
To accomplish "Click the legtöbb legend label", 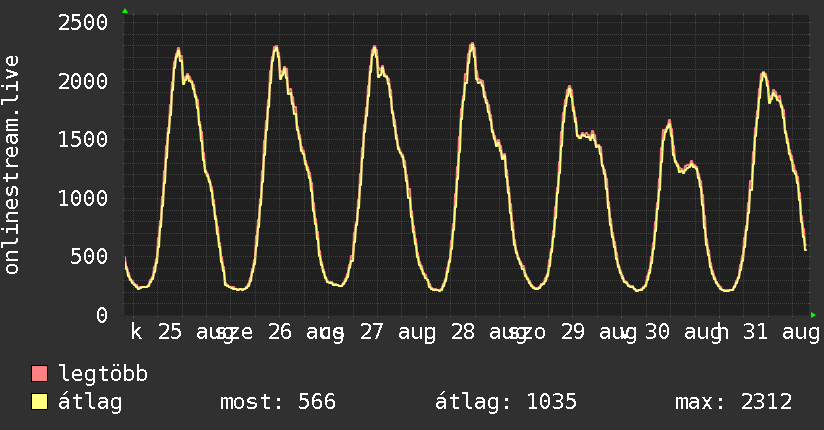I will point(103,373).
